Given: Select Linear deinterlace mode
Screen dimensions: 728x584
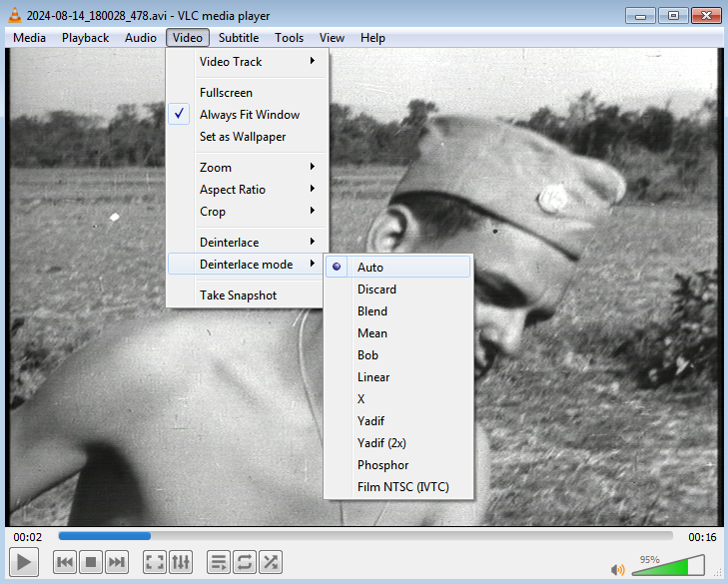Looking at the screenshot, I should [x=397, y=377].
